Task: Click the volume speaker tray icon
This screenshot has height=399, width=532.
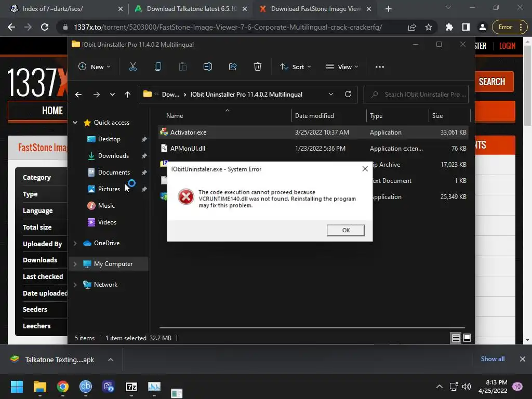Action: click(x=467, y=387)
